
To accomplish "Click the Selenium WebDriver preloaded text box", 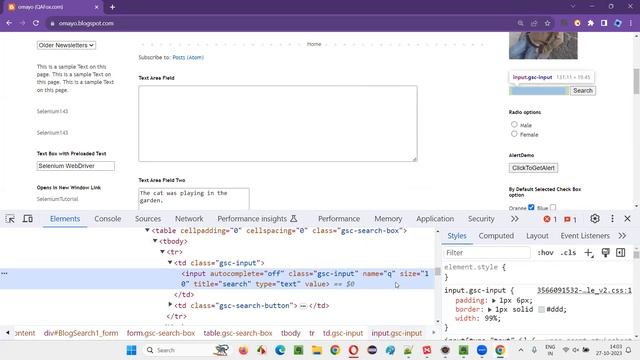I will tap(76, 166).
